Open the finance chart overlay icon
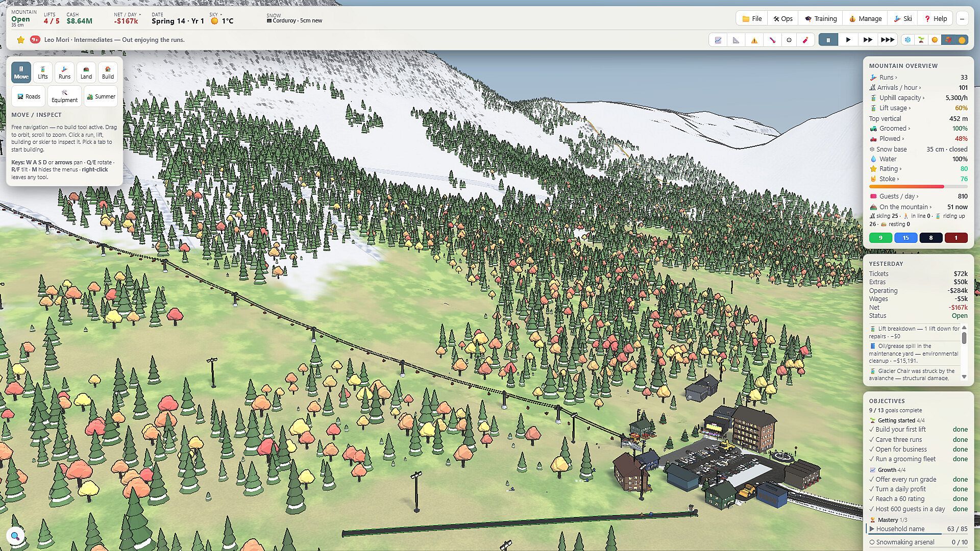 (718, 40)
